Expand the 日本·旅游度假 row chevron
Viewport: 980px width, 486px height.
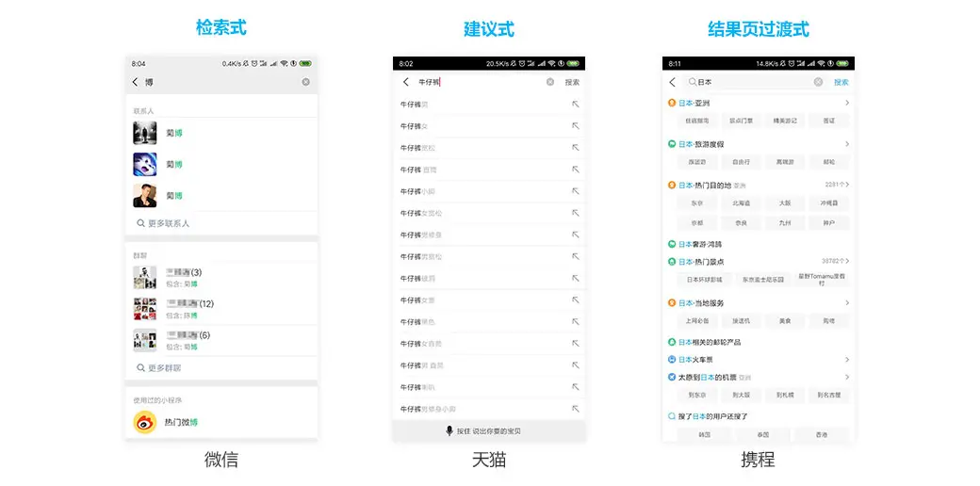[847, 144]
